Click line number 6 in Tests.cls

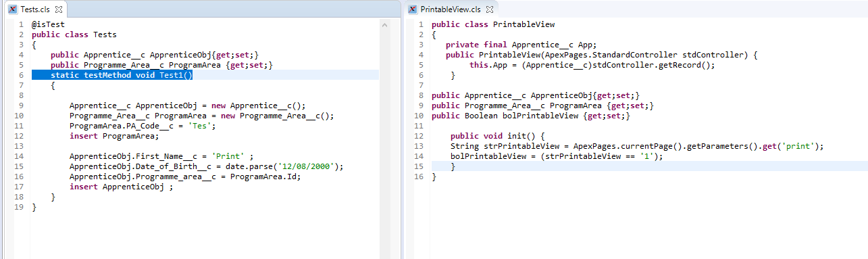click(22, 75)
